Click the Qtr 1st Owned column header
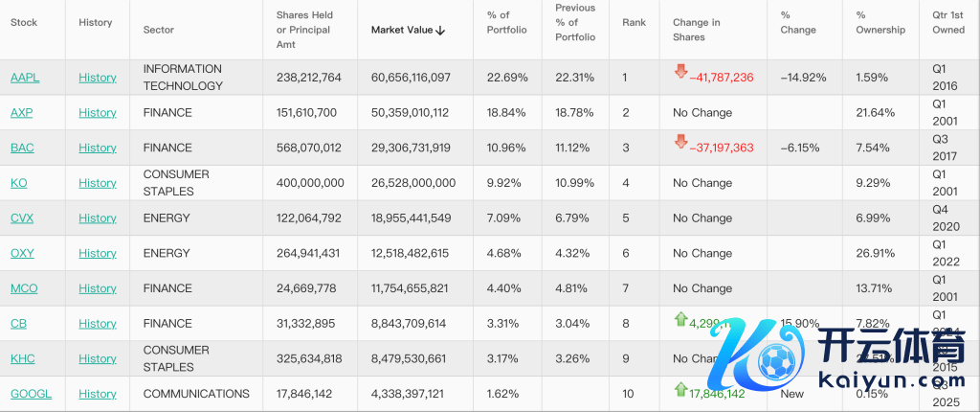This screenshot has height=412, width=980. 947,22
